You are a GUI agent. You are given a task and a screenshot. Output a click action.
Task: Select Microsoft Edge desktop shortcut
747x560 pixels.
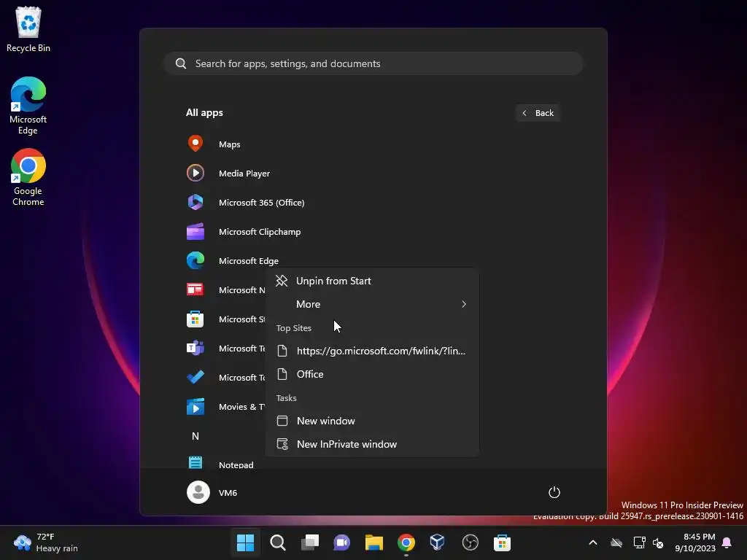(x=28, y=106)
